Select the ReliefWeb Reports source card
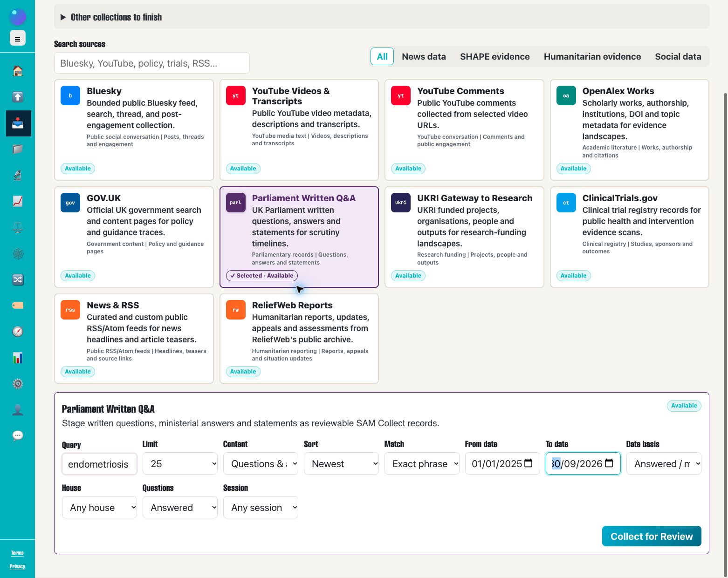 pos(299,339)
